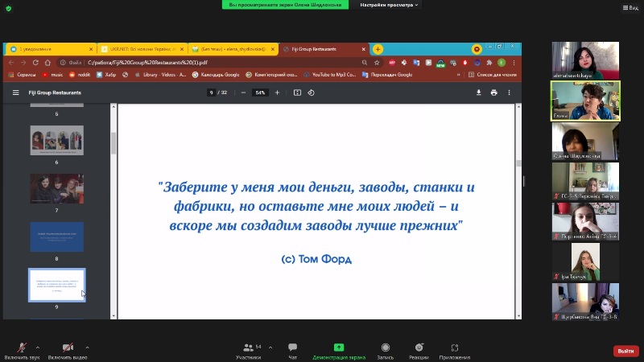The width and height of the screenshot is (644, 362).
Task: Open Приложения apps panel
Action: pos(454,352)
